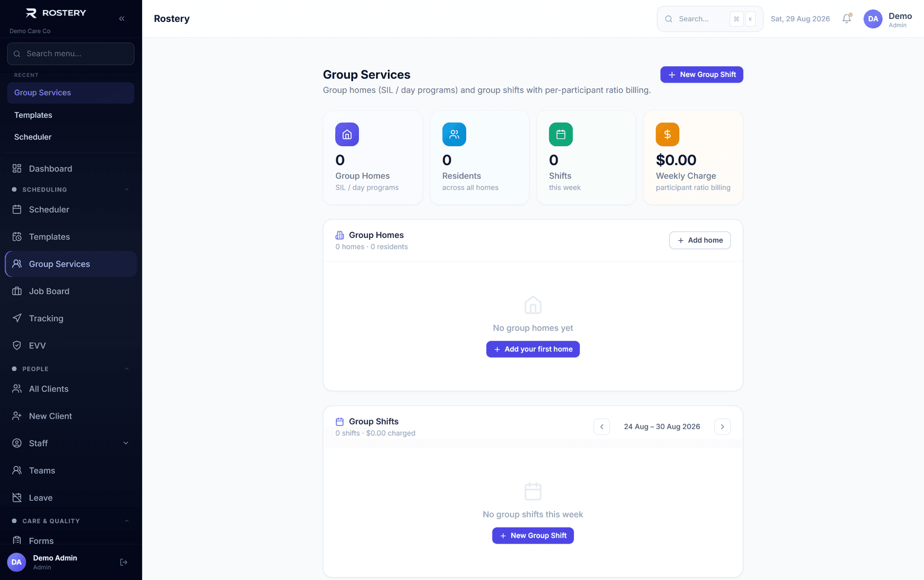Click the Teams people icon

pos(17,471)
